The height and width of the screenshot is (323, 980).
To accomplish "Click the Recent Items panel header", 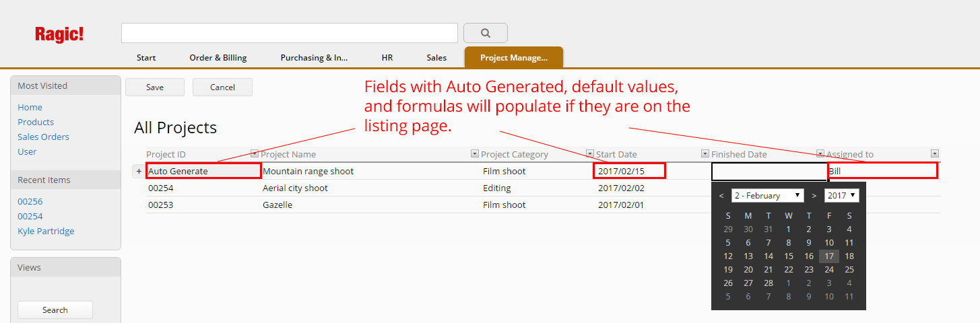I will click(x=65, y=180).
